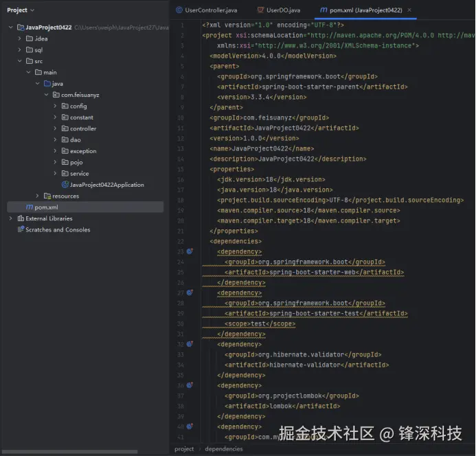Click the gutter dependency icon on line 32
Screen dimensions: 476x456
190,344
